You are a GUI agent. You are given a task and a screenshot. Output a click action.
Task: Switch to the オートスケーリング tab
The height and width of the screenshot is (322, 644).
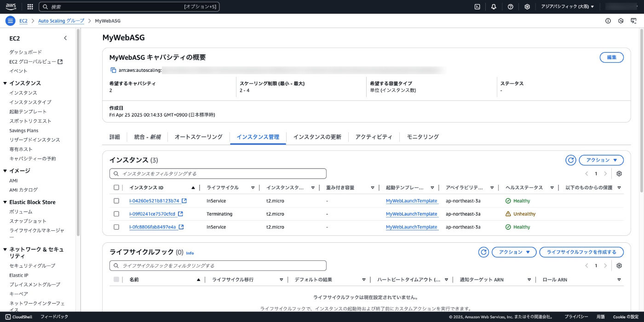(x=198, y=137)
